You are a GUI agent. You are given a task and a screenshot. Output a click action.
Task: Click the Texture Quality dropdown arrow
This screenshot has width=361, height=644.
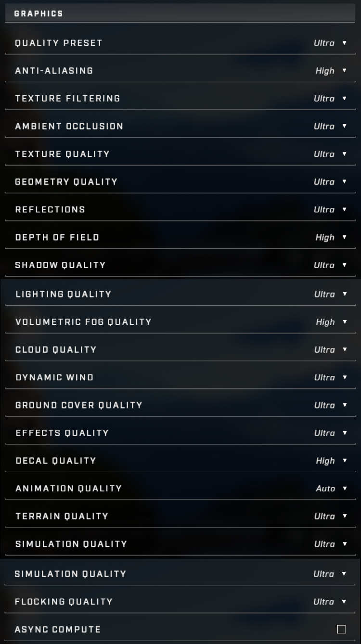coord(344,154)
